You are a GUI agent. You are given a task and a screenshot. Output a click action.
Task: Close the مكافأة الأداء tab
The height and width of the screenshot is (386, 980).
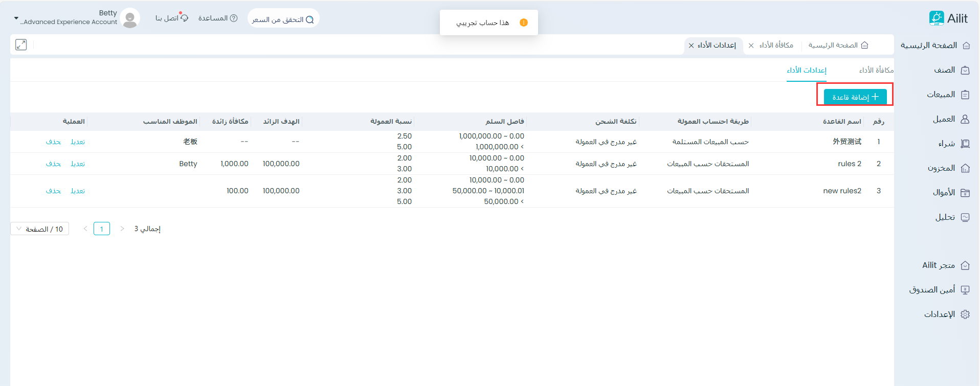(x=751, y=46)
